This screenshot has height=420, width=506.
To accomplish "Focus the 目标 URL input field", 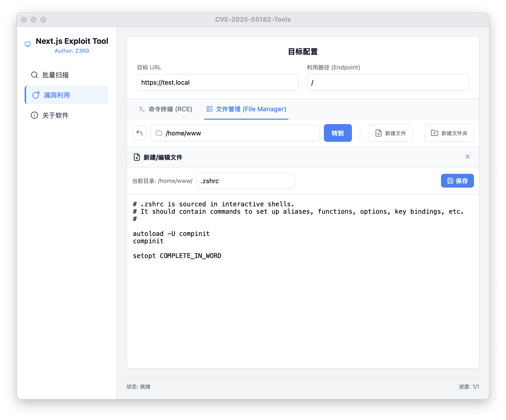I will pyautogui.click(x=218, y=82).
